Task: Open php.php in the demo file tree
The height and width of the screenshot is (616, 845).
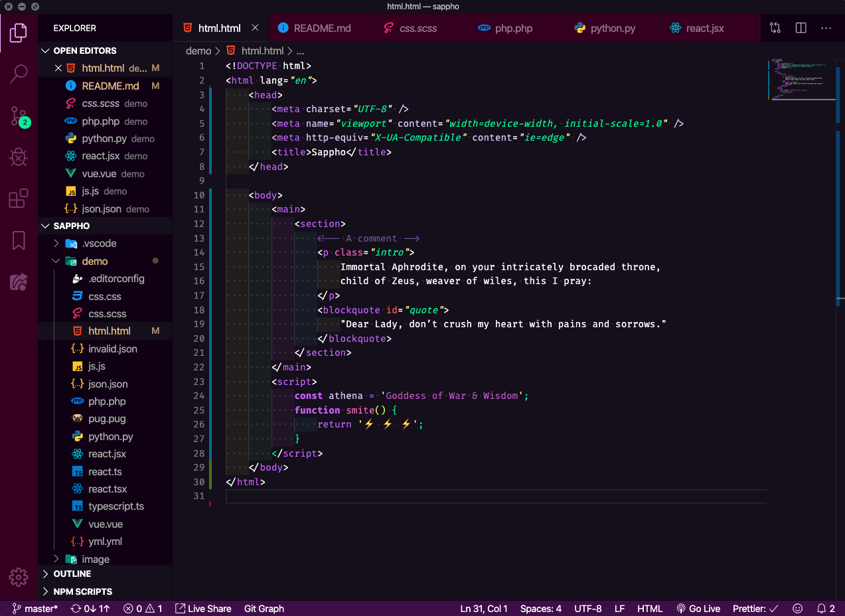Action: click(x=105, y=401)
